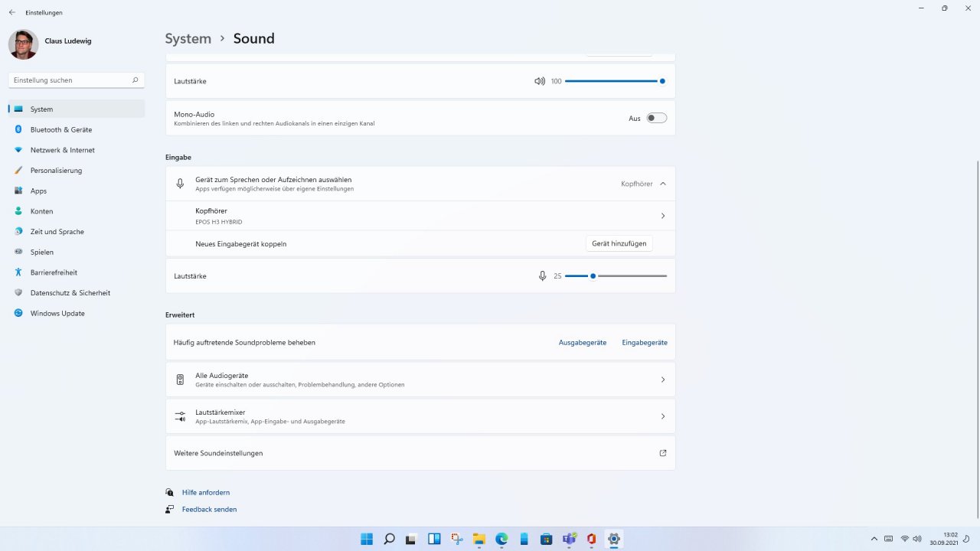Open the Kopfhörer EPOS H3 HYBRID details chevron
Image resolution: width=980 pixels, height=551 pixels.
click(x=663, y=216)
